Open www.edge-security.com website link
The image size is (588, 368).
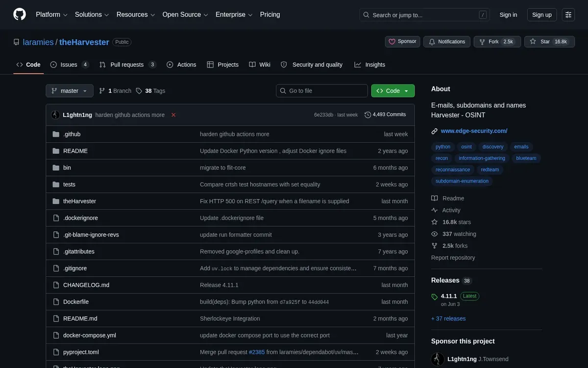pos(474,131)
